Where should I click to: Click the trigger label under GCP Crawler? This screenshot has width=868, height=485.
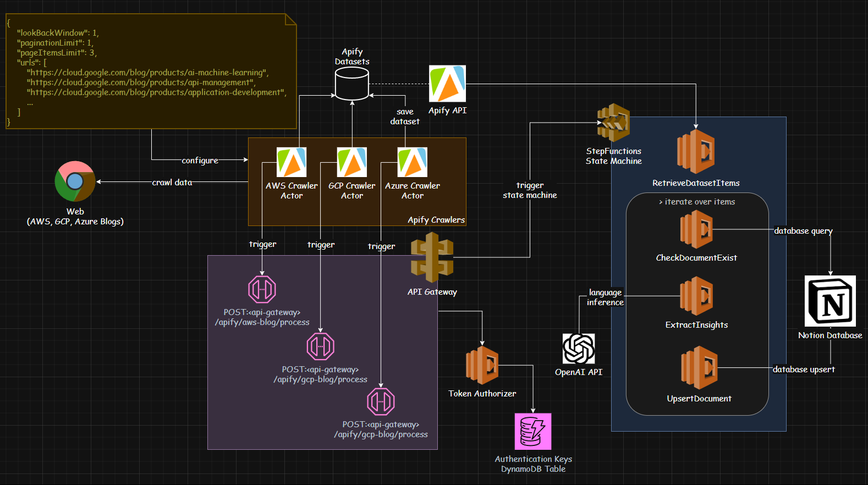coord(321,245)
